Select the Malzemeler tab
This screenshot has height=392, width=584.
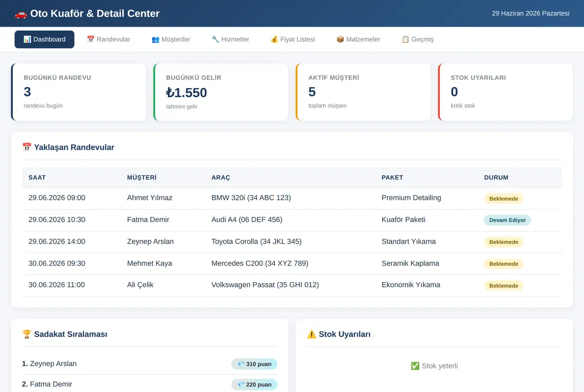click(358, 39)
